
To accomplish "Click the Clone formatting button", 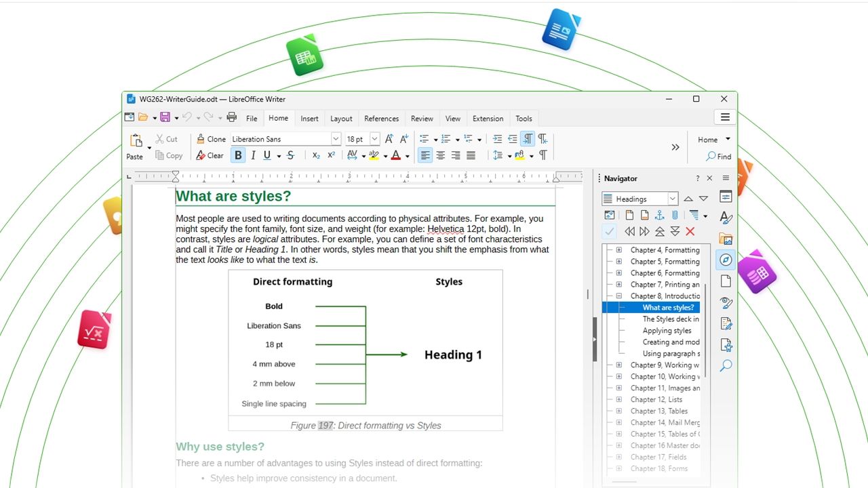I will tap(211, 139).
